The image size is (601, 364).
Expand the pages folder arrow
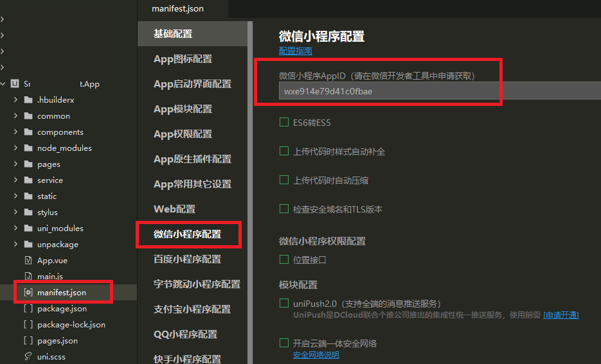click(x=15, y=164)
